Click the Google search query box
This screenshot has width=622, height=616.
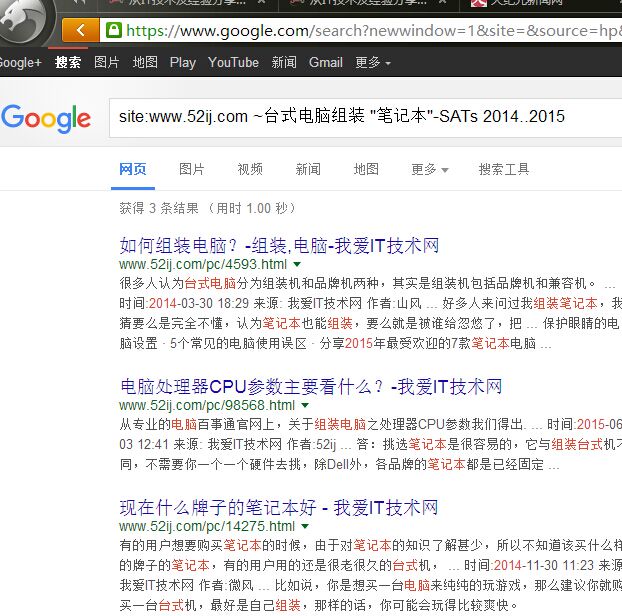click(366, 117)
